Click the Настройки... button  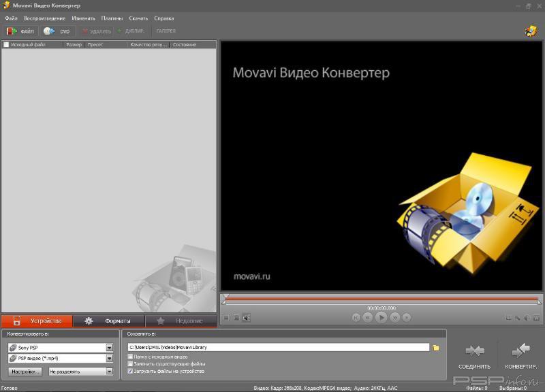point(26,372)
